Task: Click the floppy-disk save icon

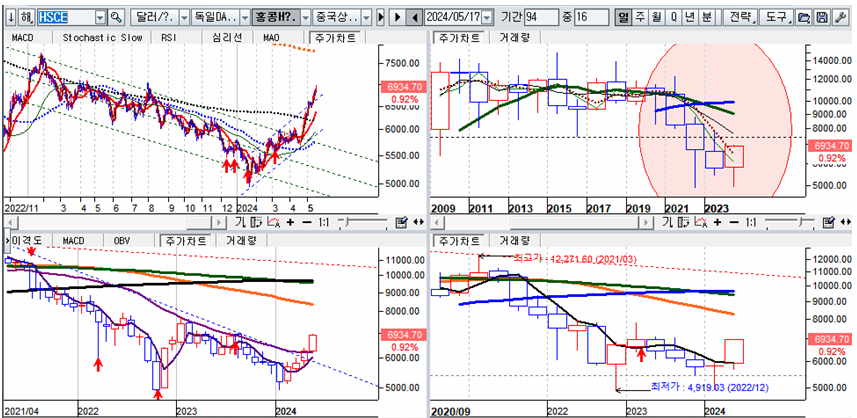Action: coord(821,17)
